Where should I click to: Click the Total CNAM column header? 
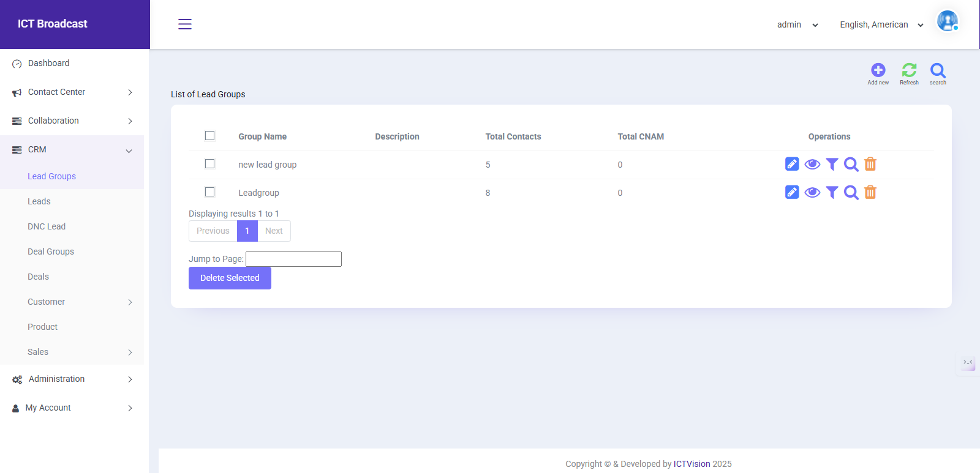pyautogui.click(x=641, y=136)
